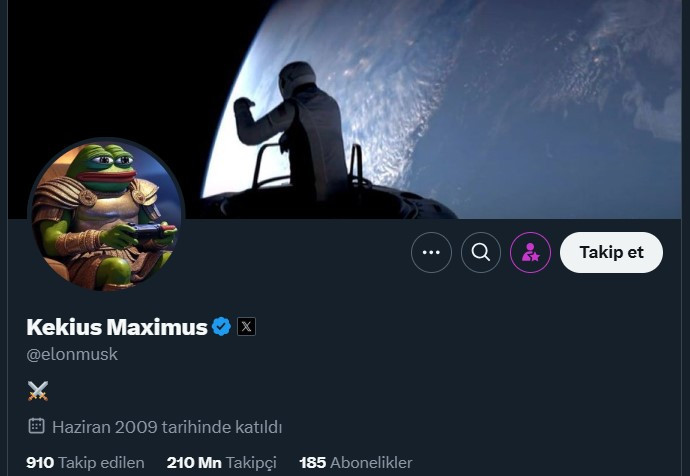Viewport: 690px width, 476px height.
Task: Click the Haziran 2009 tarihinde katıldı text
Action: click(x=167, y=427)
